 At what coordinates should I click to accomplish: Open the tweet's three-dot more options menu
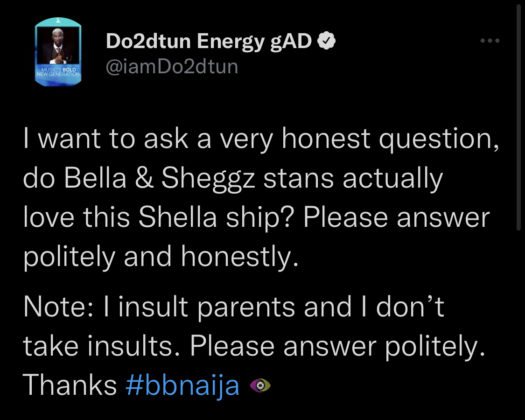coord(490,41)
